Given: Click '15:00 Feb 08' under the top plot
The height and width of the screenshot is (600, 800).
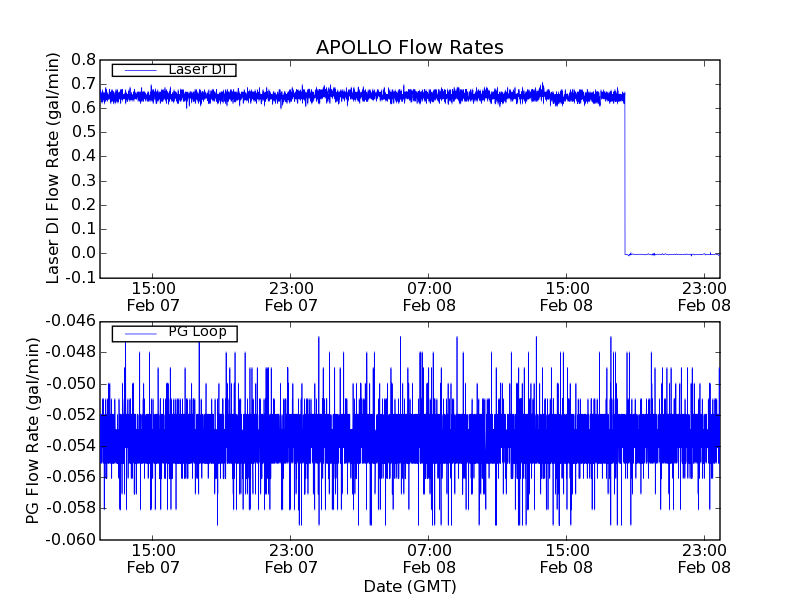Looking at the screenshot, I should [x=566, y=297].
